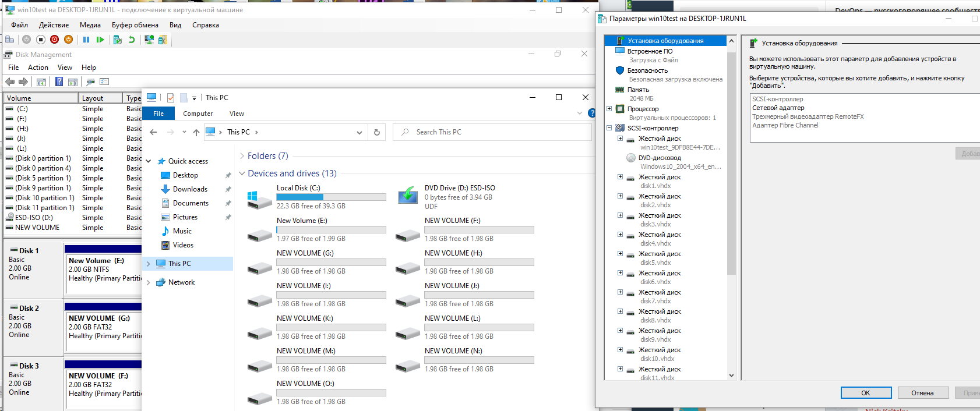This screenshot has height=411, width=980.
Task: Click the red Shut Down button in VM toolbar
Action: [54, 40]
